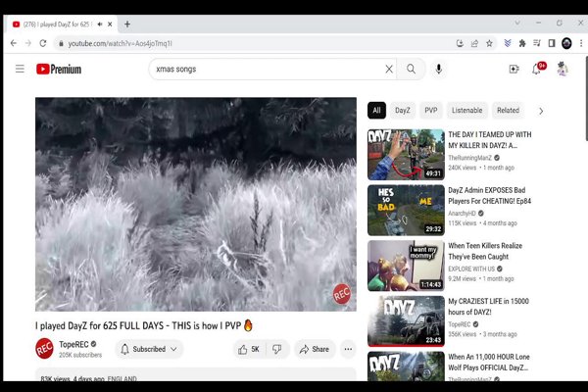Dislike the video with thumbs down
Image resolution: width=588 pixels, height=392 pixels.
[x=277, y=349]
